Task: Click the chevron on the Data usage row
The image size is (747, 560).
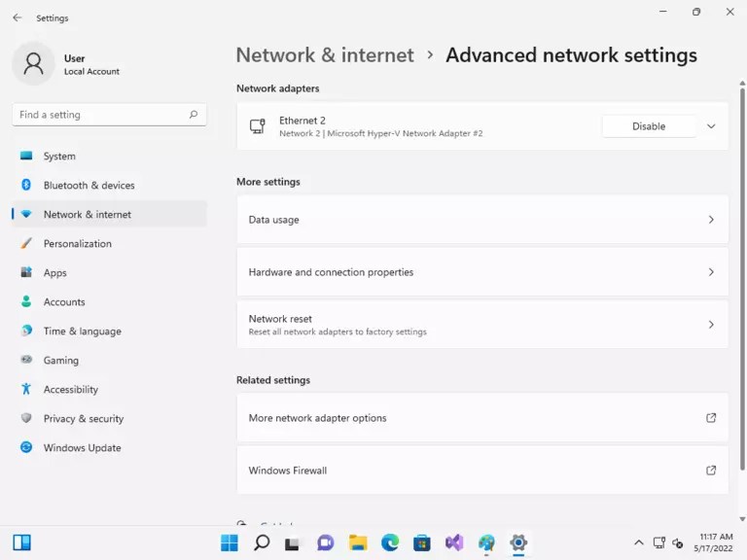Action: coord(711,220)
